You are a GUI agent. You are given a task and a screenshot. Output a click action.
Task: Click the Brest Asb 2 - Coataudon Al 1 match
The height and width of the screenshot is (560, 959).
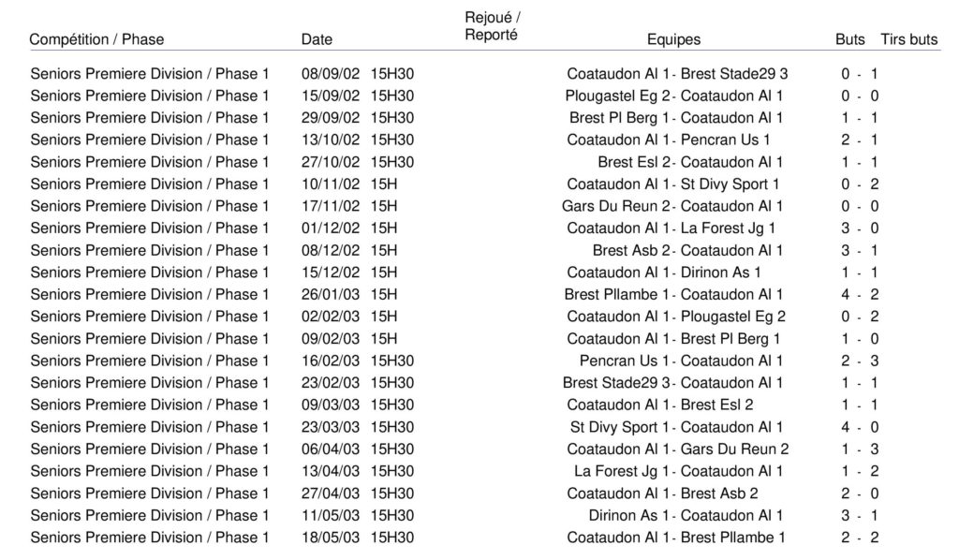coord(687,250)
